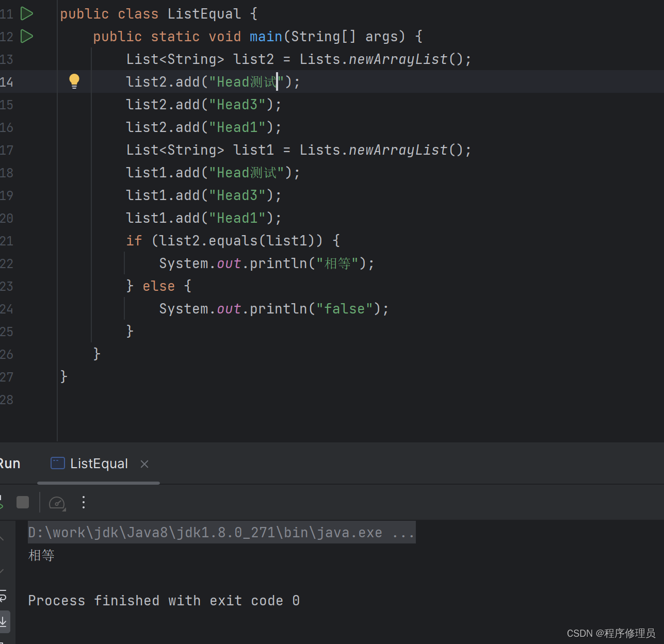
Task: Click the main method name
Action: coord(266,37)
